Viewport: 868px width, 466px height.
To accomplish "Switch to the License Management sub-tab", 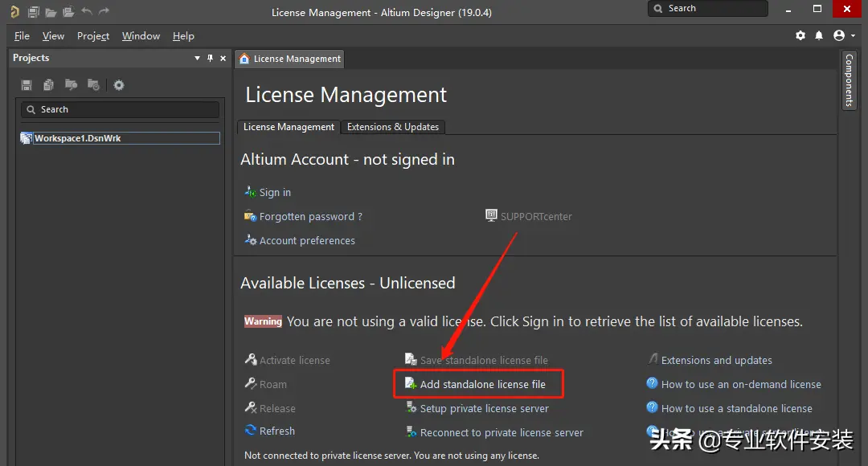I will pos(289,127).
